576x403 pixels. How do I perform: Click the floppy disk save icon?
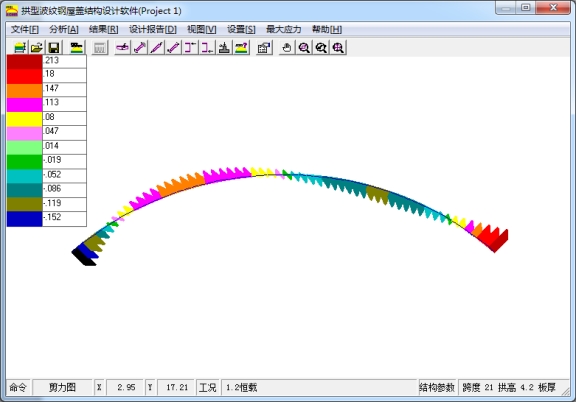(x=54, y=48)
